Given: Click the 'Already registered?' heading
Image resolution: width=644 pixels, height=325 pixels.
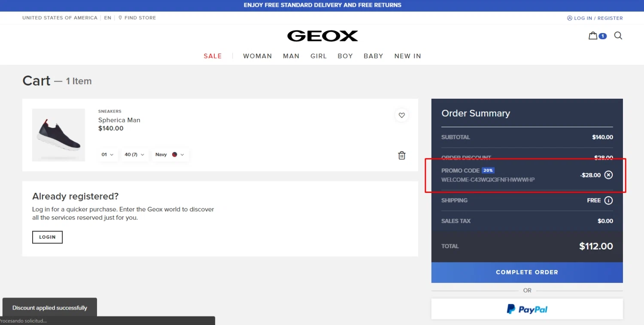Looking at the screenshot, I should coord(76,196).
